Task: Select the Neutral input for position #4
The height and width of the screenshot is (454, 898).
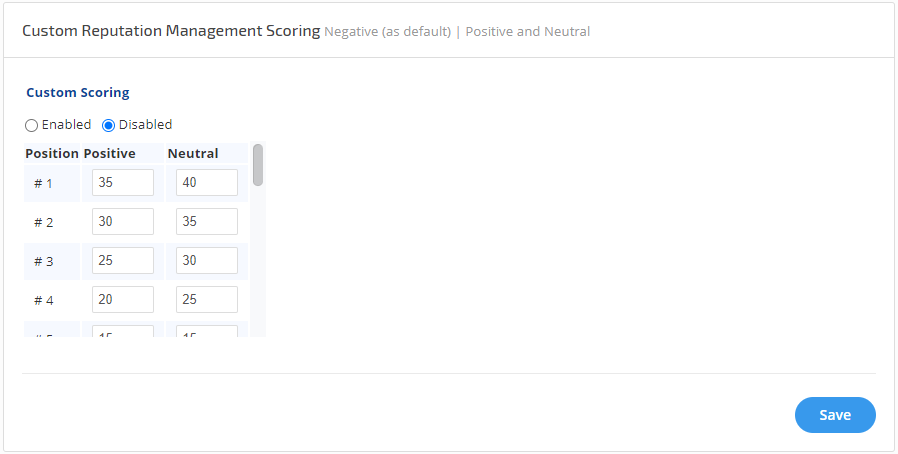Action: [207, 300]
